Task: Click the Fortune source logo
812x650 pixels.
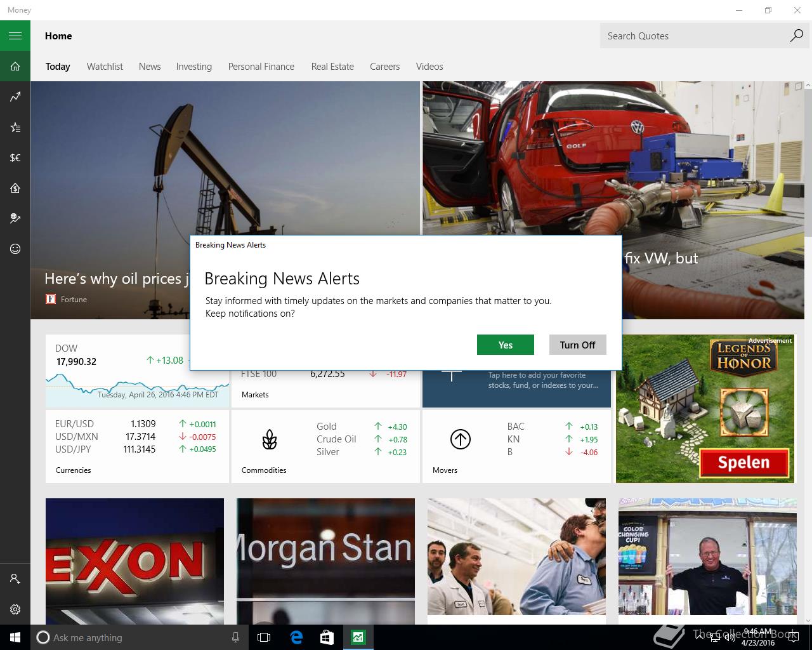Action: (x=51, y=299)
